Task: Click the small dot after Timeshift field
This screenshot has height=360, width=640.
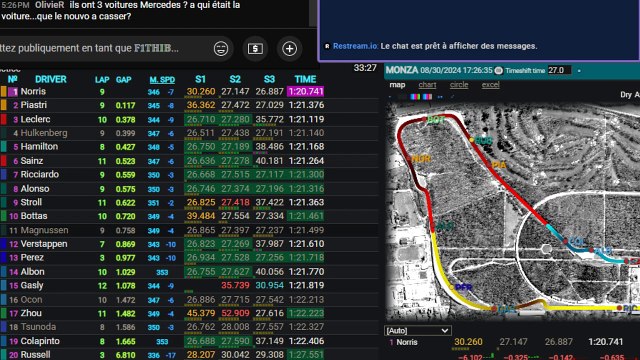Action: (x=579, y=71)
